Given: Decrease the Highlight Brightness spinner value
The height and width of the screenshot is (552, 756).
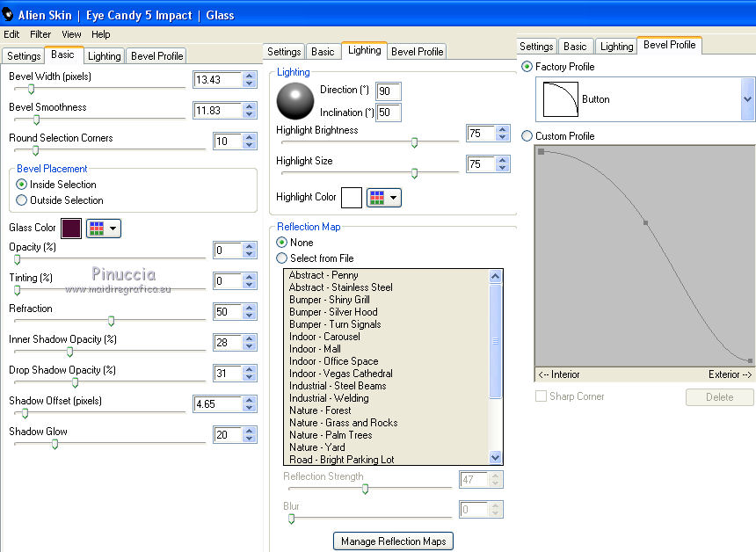Looking at the screenshot, I should pyautogui.click(x=502, y=138).
